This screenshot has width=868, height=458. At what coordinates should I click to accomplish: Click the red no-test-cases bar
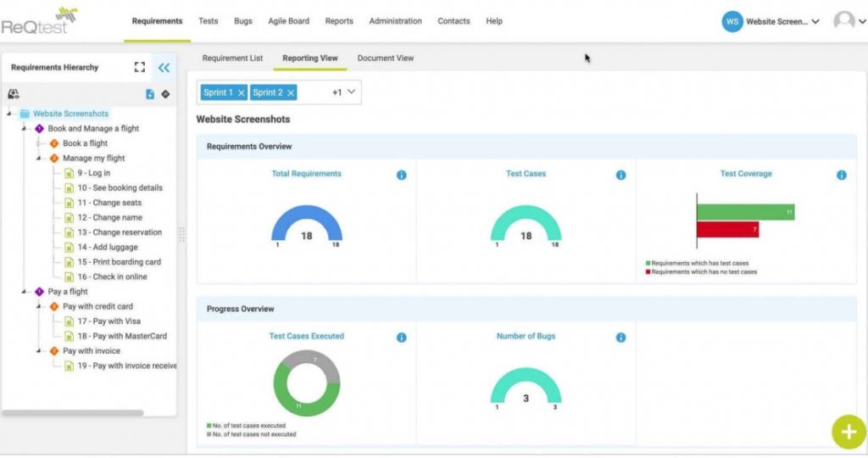[x=727, y=229]
